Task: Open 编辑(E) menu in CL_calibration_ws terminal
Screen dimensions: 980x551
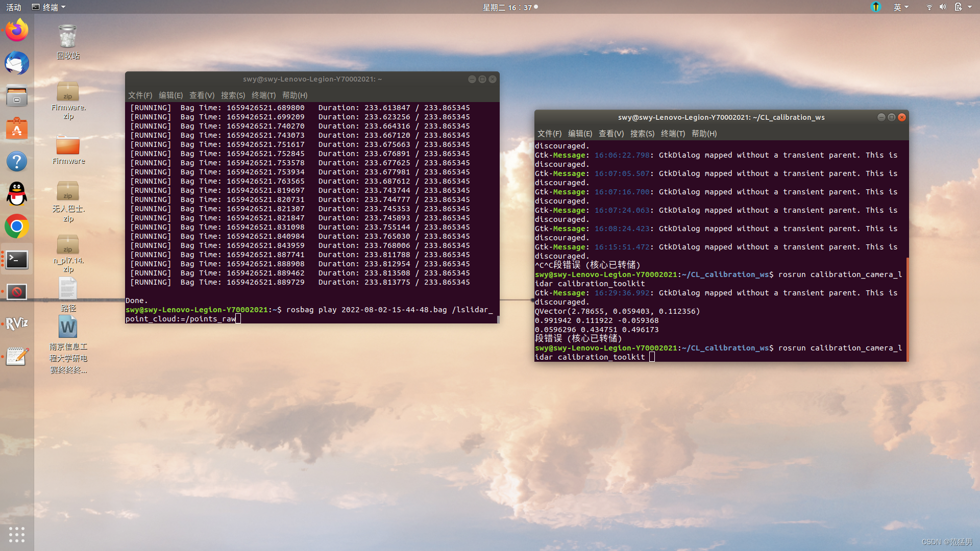Action: point(580,134)
